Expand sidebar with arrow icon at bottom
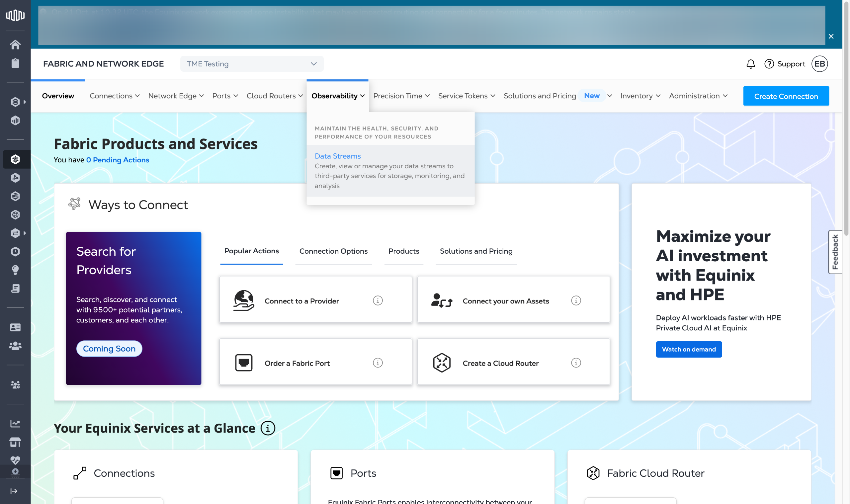Viewport: 850px width, 504px height. pos(14,491)
